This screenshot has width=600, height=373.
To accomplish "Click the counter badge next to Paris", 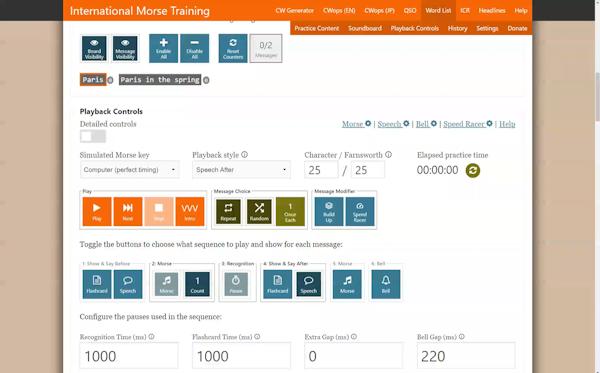I will [110, 80].
